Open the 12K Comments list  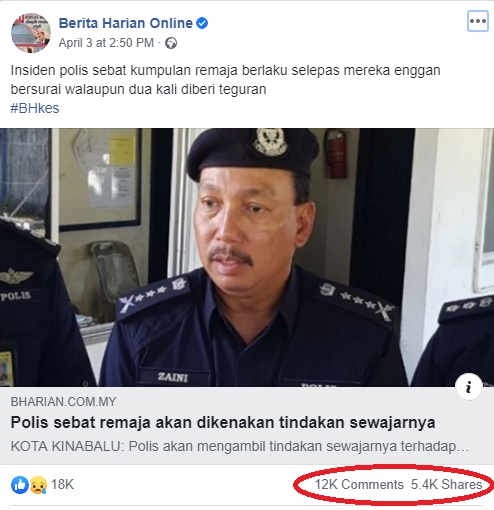tap(359, 484)
